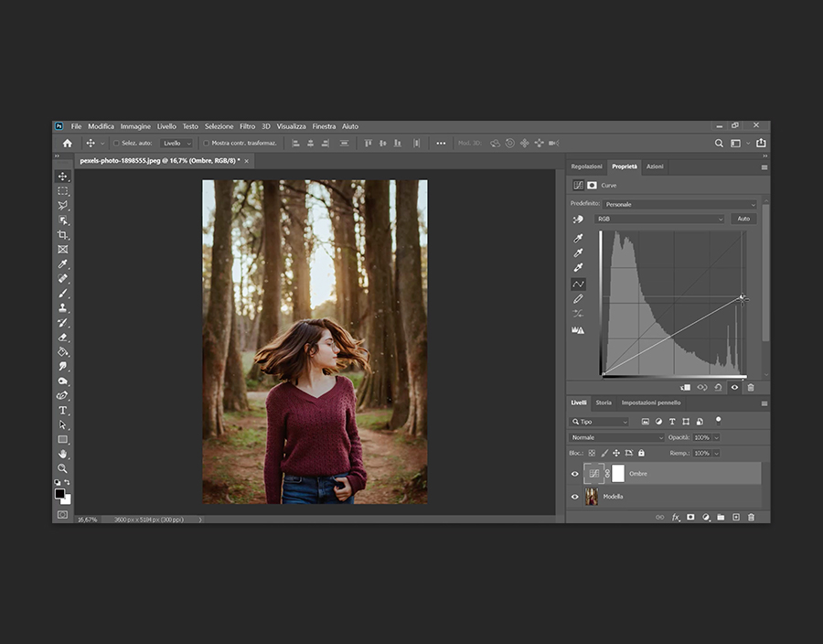Select the Type tool
The width and height of the screenshot is (823, 644).
point(63,411)
